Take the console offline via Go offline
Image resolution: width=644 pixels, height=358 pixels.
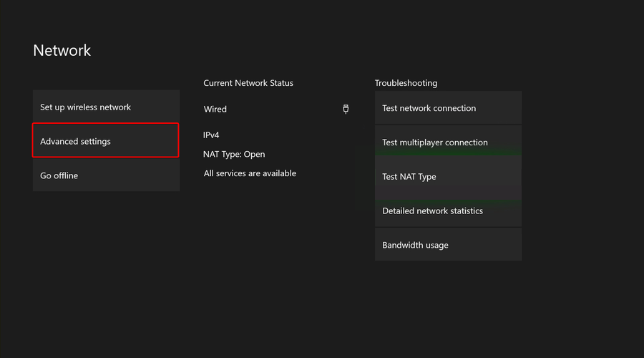point(106,175)
